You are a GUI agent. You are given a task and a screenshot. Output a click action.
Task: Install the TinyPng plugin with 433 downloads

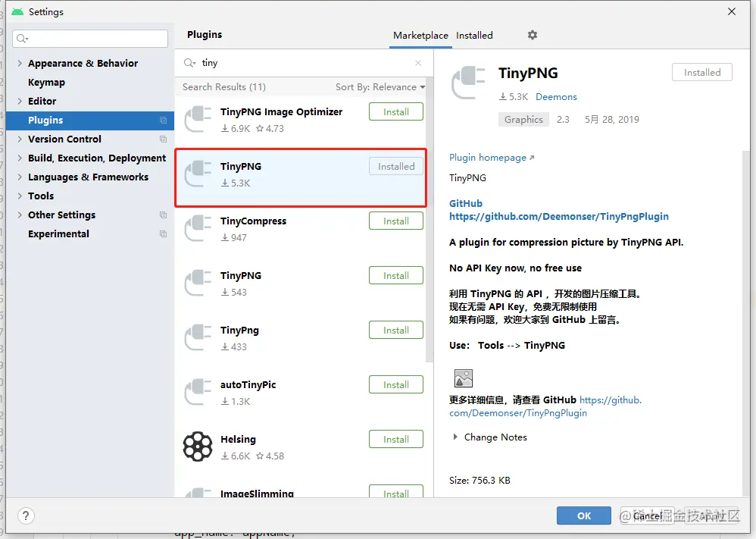coord(396,330)
